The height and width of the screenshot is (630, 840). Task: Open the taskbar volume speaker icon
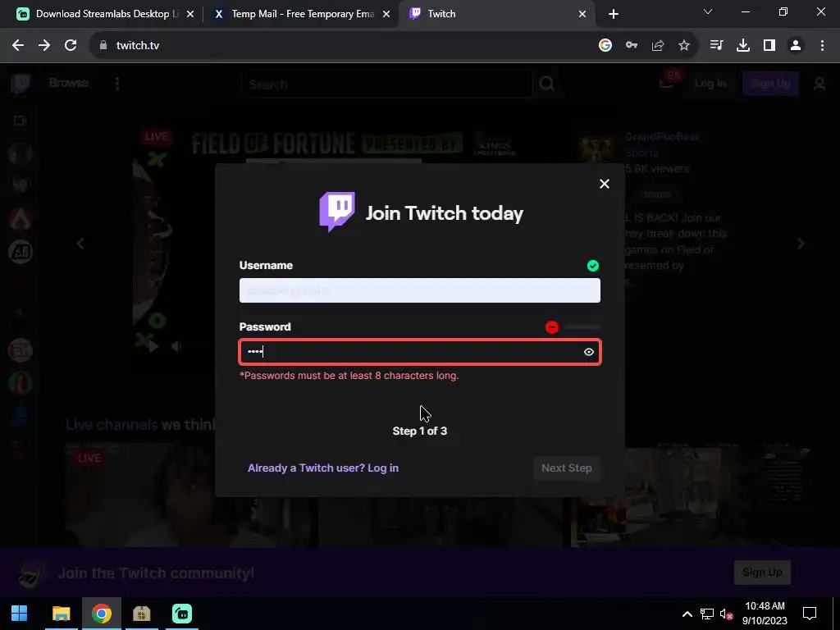pyautogui.click(x=725, y=614)
